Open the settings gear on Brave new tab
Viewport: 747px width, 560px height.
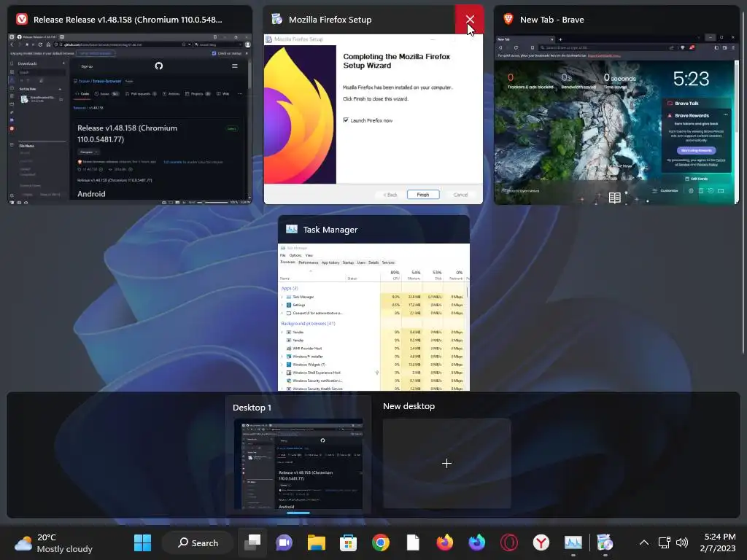pyautogui.click(x=691, y=190)
